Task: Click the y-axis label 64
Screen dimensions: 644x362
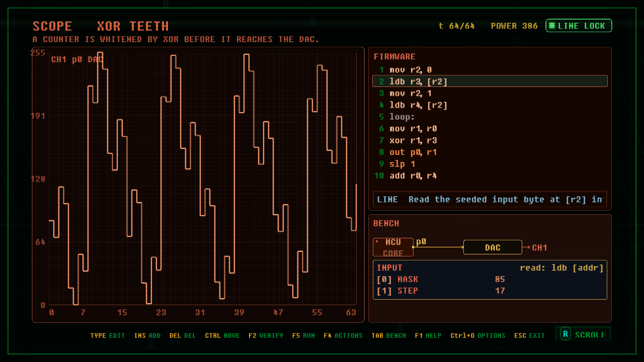Action: tap(40, 242)
